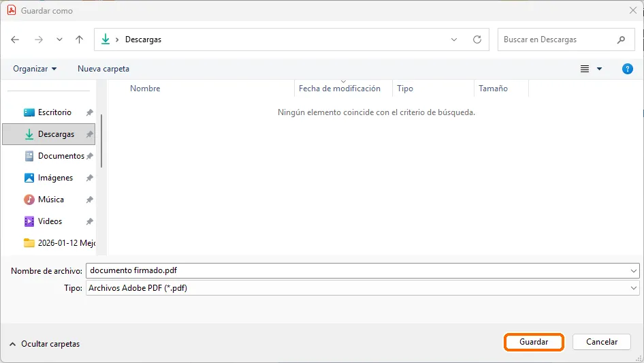Click the sidebar vertical scrollbar
The image size is (644, 363).
(x=101, y=141)
